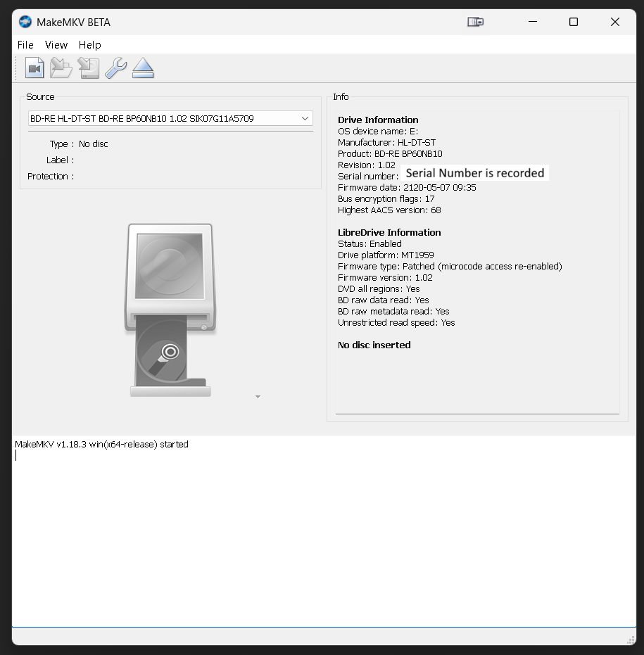Click the MakeMKV logo in the title bar

pyautogui.click(x=25, y=22)
